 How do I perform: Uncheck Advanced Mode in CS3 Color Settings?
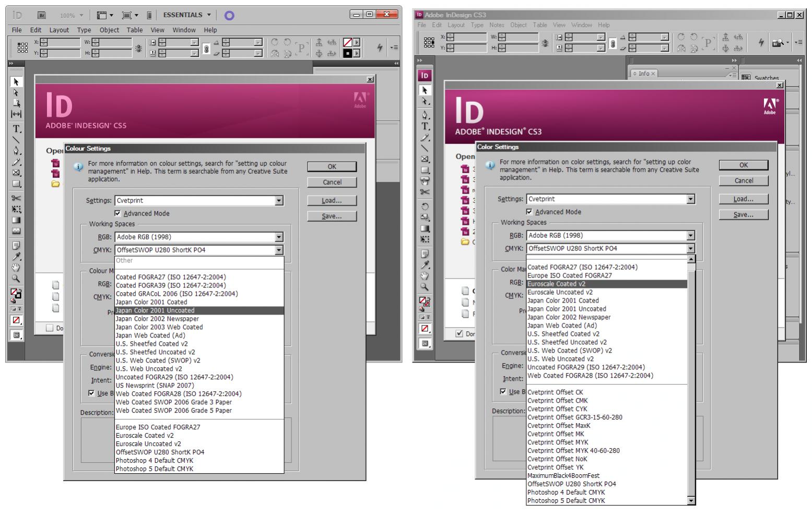click(x=529, y=212)
